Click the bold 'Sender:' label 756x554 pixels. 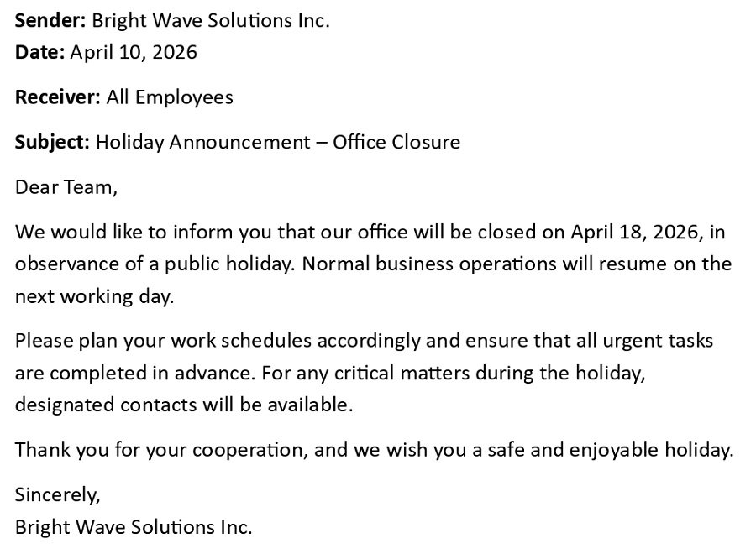point(50,21)
